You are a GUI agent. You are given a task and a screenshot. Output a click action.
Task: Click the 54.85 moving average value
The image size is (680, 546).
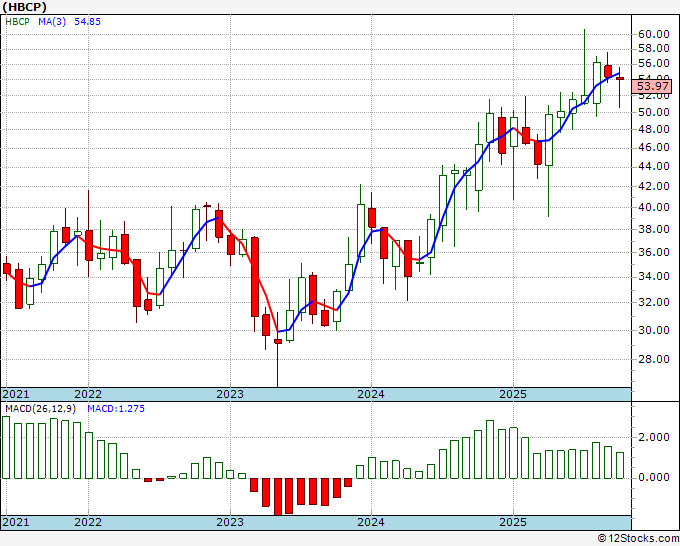point(88,21)
